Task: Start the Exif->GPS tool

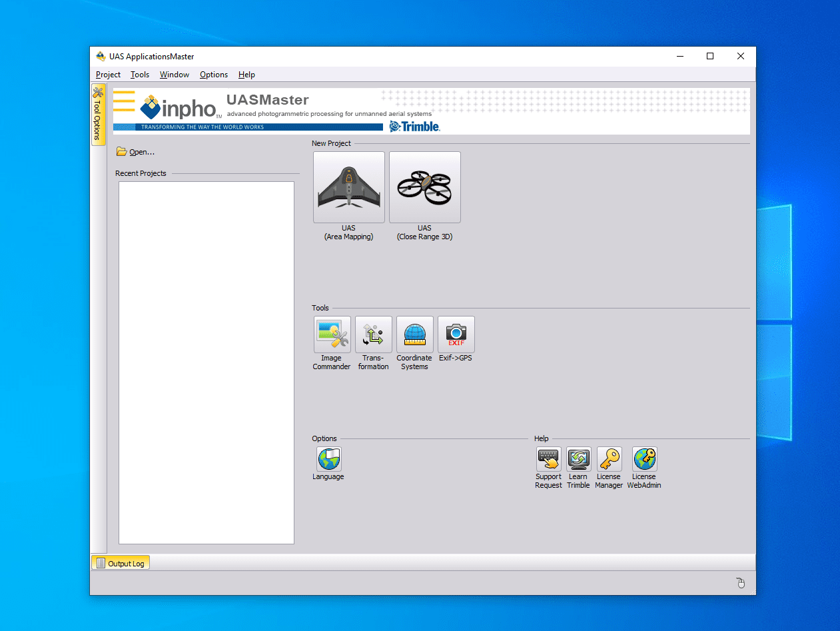Action: (456, 334)
